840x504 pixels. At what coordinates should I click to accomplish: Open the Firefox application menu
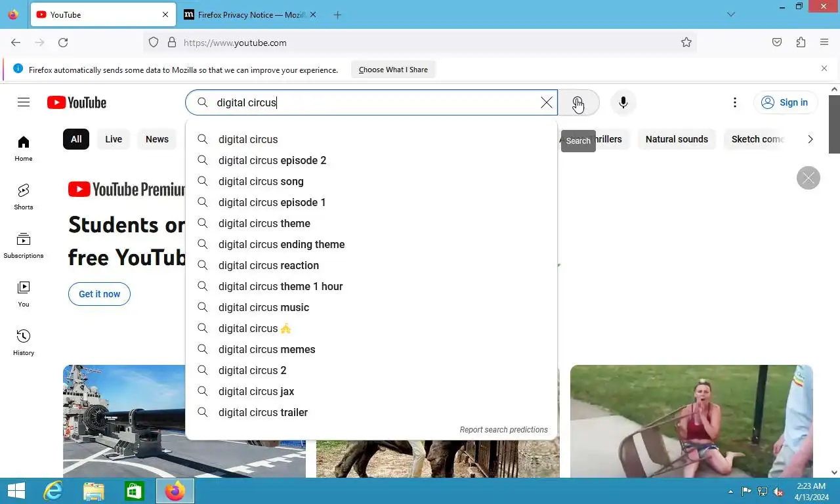pyautogui.click(x=824, y=43)
